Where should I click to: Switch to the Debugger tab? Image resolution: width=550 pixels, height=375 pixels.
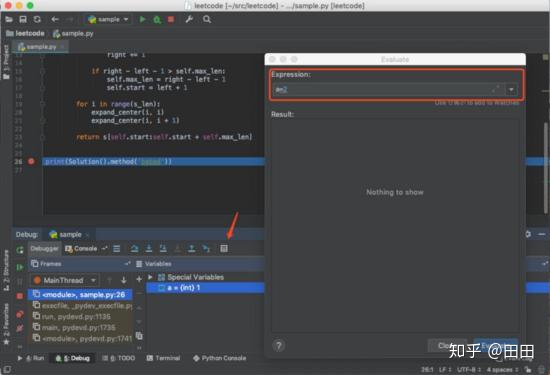[x=44, y=249]
